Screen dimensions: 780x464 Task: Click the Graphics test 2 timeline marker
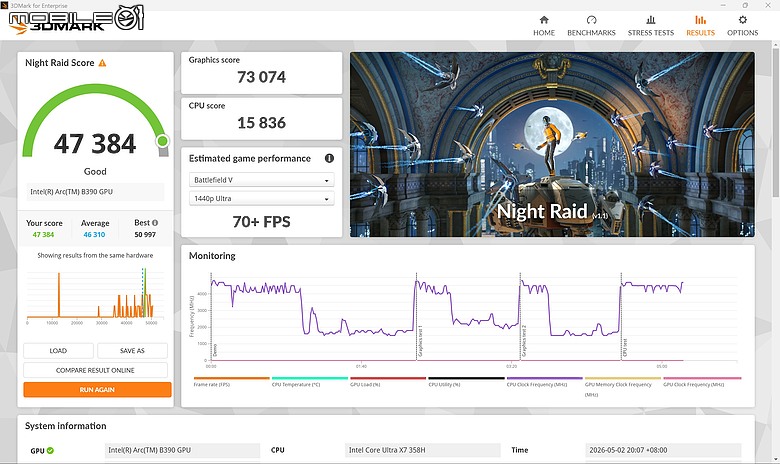[x=524, y=341]
